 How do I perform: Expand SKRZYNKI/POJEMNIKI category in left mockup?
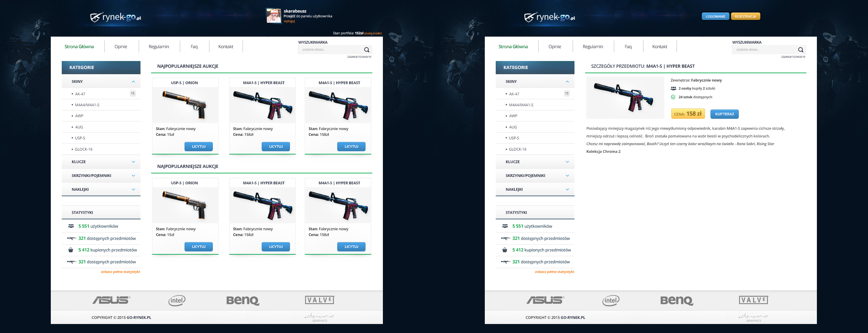pos(133,176)
